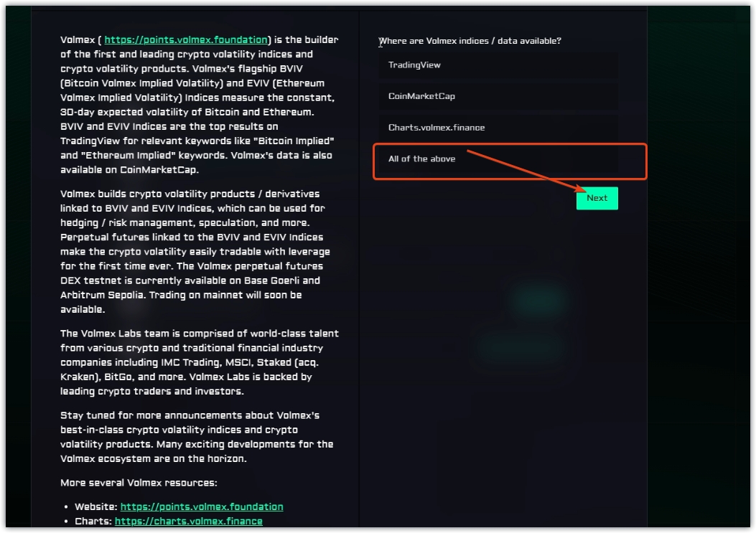
Task: Click the "More several Volmex resources" line
Action: [x=139, y=482]
